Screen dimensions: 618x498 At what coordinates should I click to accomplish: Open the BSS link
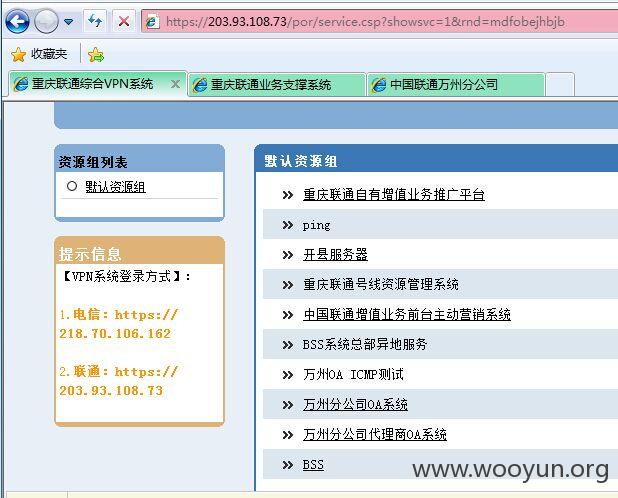pyautogui.click(x=313, y=465)
